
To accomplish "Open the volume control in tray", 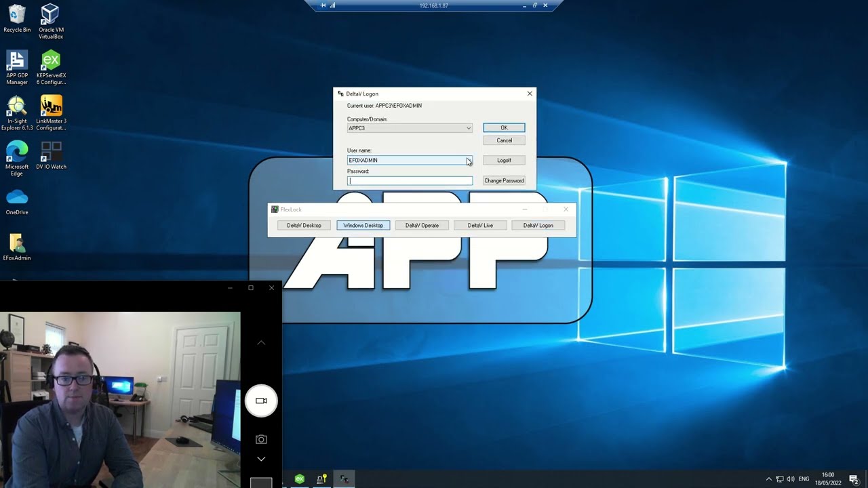I will [791, 479].
